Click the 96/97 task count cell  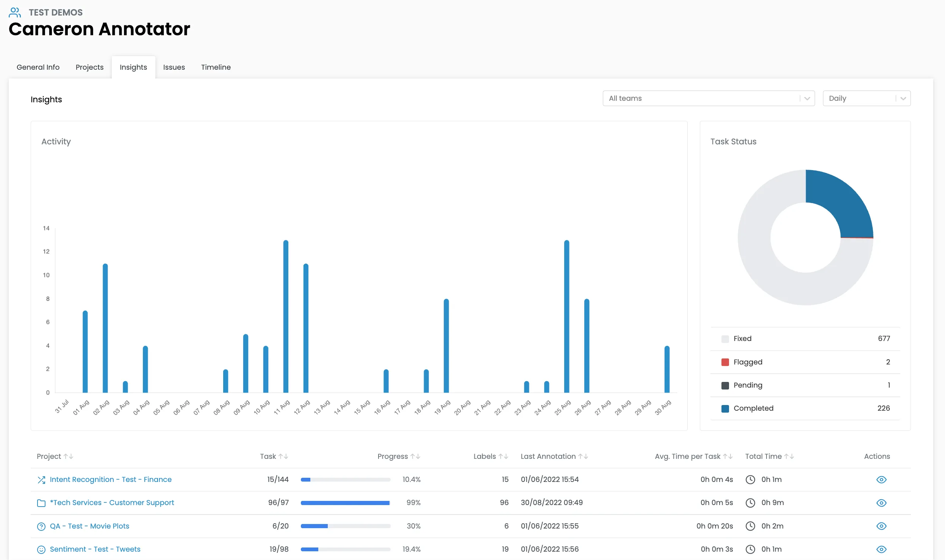click(278, 502)
